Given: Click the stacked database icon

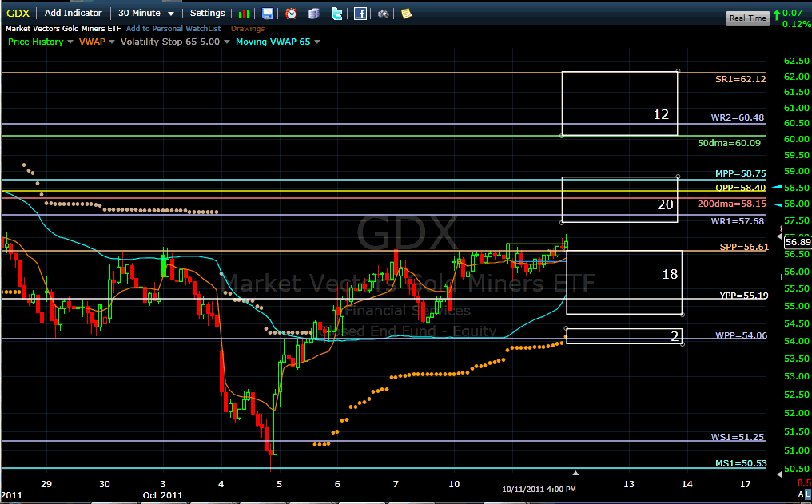Looking at the screenshot, I should point(314,14).
